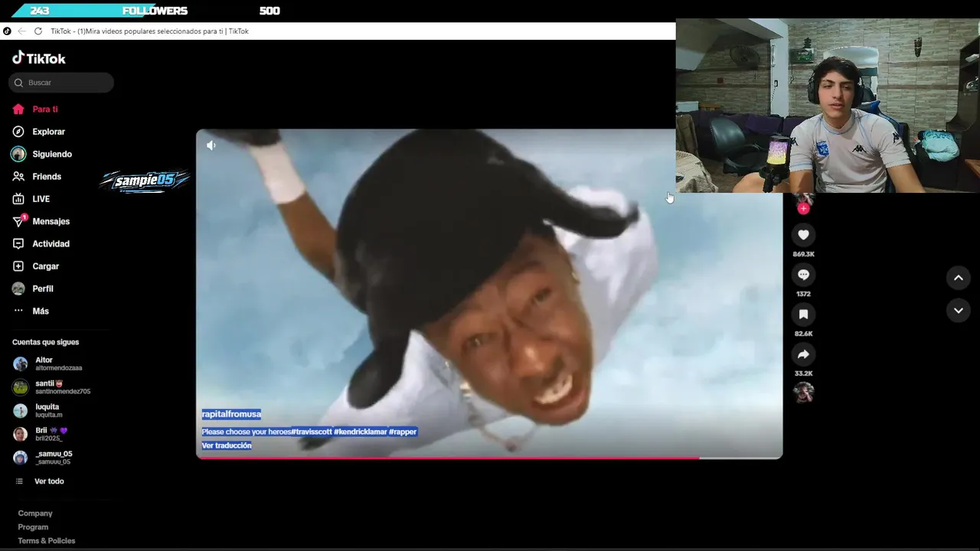Click the Explorar compass icon

tap(18, 132)
